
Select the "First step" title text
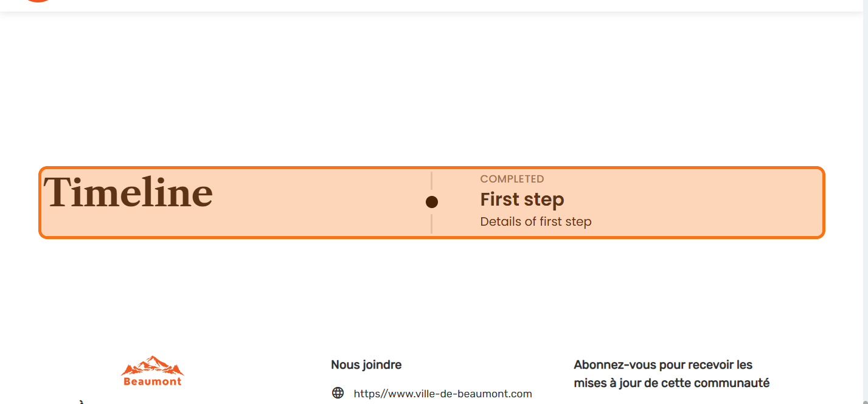[522, 200]
